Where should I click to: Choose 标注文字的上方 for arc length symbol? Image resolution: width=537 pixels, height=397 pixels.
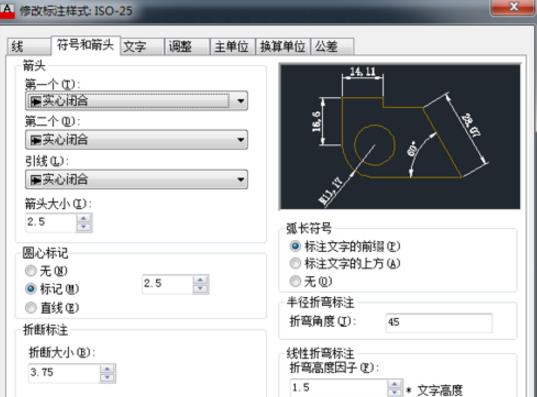tap(345, 264)
